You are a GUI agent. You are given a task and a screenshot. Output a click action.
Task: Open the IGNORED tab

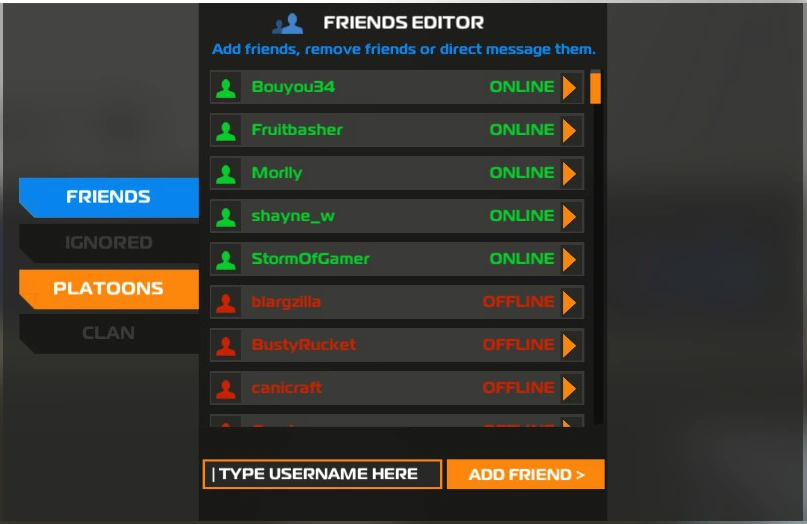click(109, 242)
